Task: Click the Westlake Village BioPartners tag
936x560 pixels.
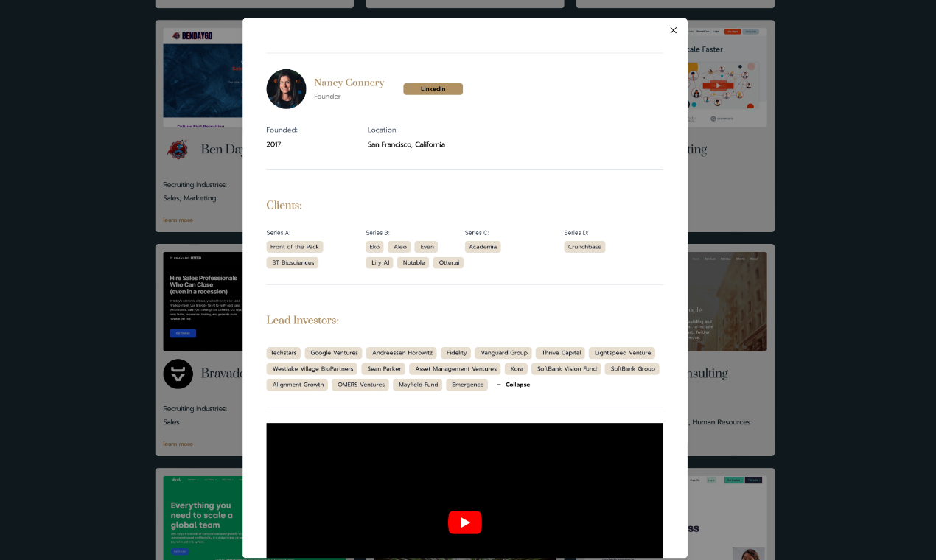Action: [x=312, y=368]
